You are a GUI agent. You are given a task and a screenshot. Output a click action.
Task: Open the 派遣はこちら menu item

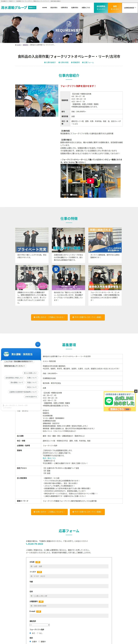click(86, 8)
